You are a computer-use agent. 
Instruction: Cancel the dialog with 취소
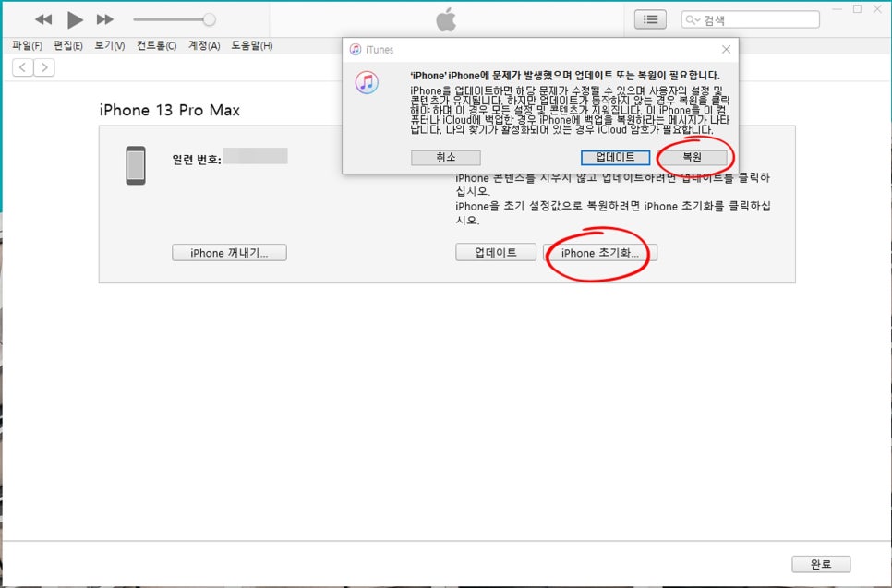(x=446, y=158)
